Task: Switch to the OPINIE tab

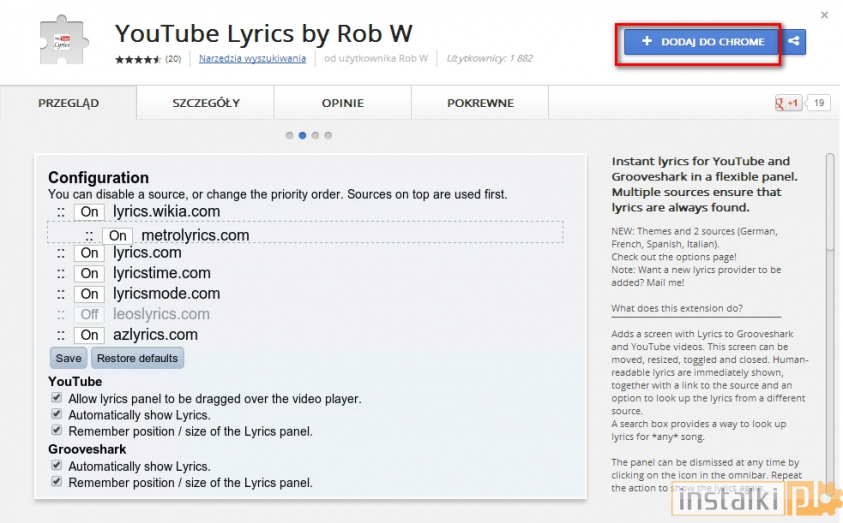Action: click(342, 103)
